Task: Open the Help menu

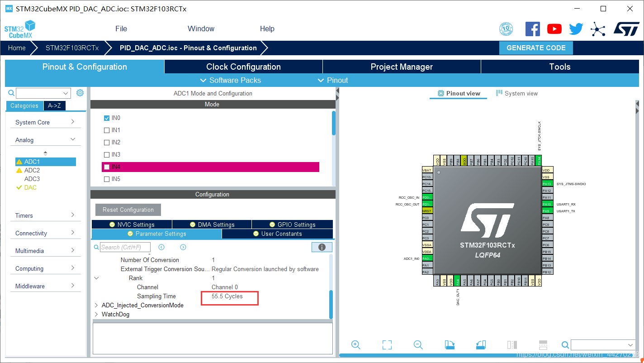Action: pos(267,29)
